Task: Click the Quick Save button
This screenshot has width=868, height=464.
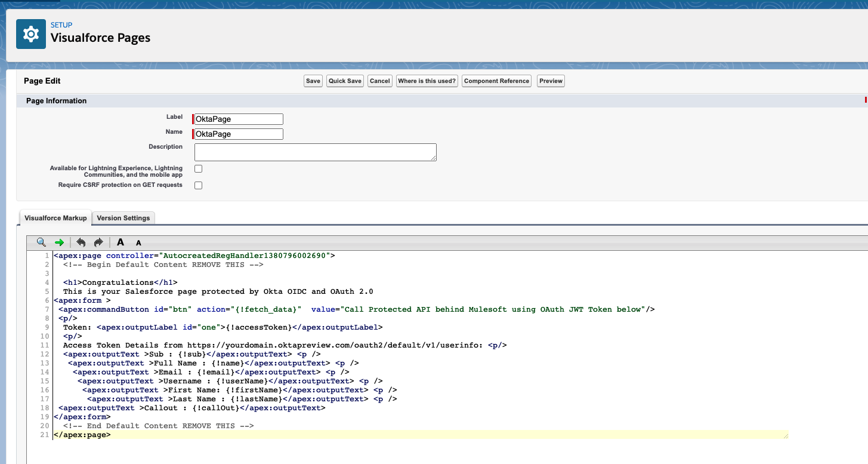Action: tap(345, 81)
